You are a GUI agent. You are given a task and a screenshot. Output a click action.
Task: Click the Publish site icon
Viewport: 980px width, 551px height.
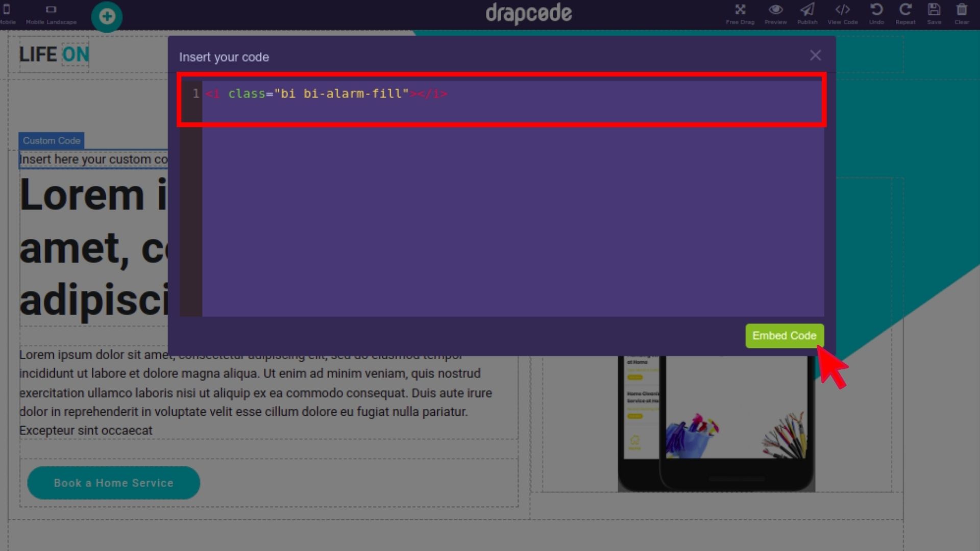[x=807, y=13]
